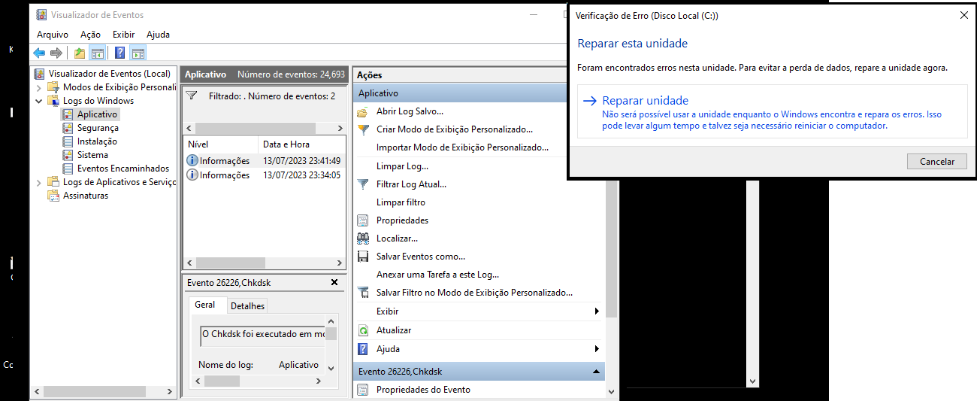
Task: Click the Propriedades icon in Actions pane
Action: coord(363,220)
